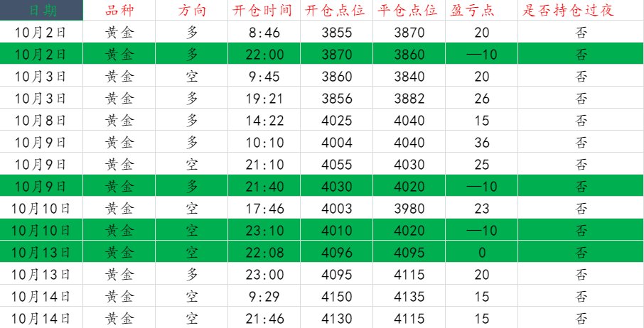Screen dimensions: 644x328
Task: Click the profit cell showing 0
Action: coord(481,253)
